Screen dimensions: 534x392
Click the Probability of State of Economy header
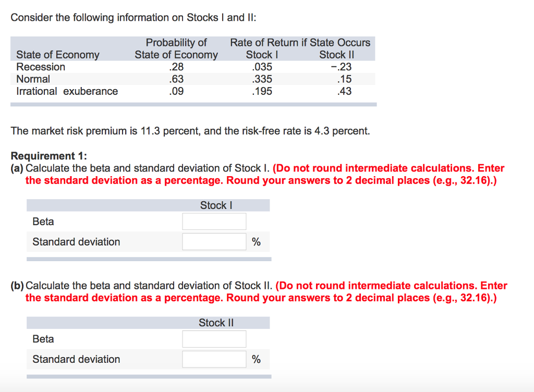pos(176,48)
